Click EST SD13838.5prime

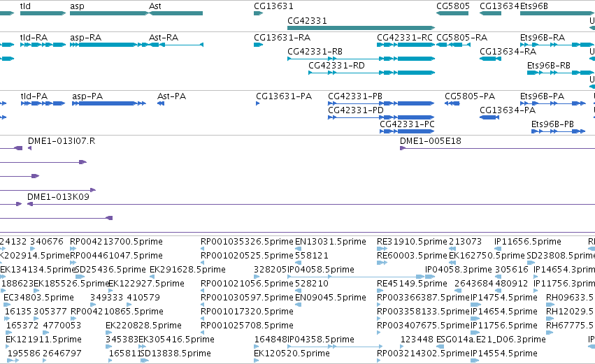point(175,354)
